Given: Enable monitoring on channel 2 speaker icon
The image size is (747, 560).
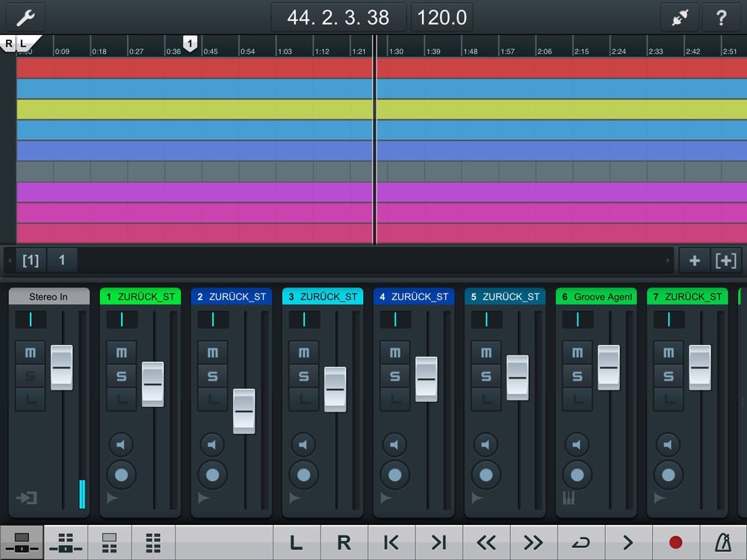Looking at the screenshot, I should pyautogui.click(x=212, y=445).
